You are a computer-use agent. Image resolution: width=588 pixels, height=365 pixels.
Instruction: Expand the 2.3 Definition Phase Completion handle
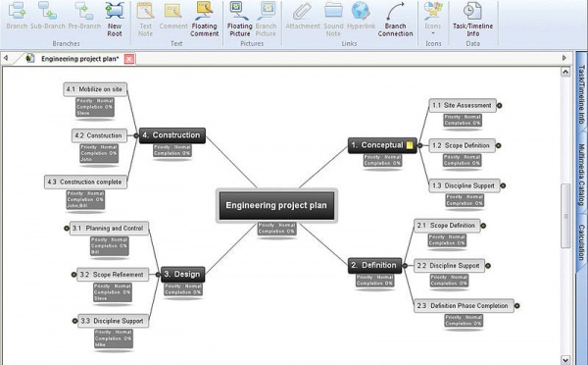[x=516, y=306]
